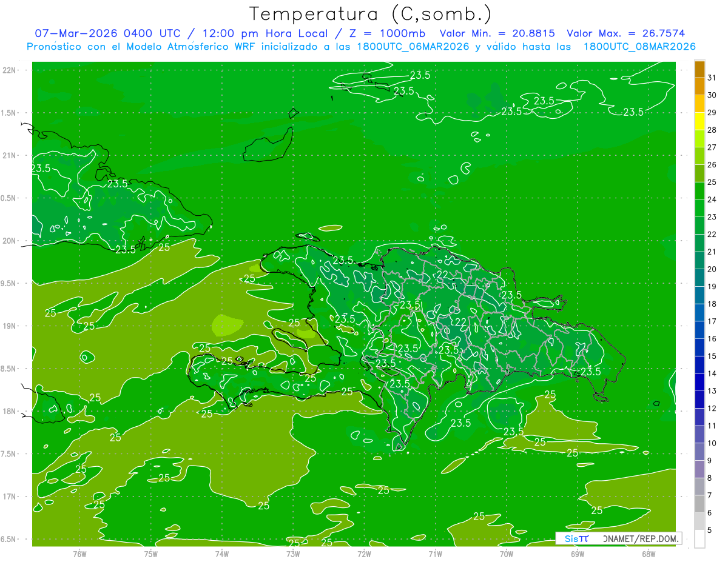Viewport: 728px width, 562px height.
Task: Pick the olive green legend swatch between 25 and 26
Action: (x=699, y=173)
